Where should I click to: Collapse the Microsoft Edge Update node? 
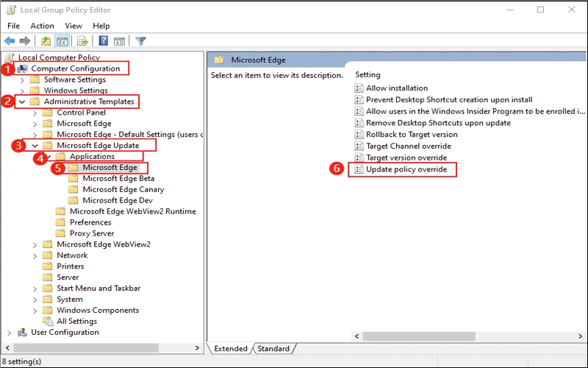tap(35, 146)
